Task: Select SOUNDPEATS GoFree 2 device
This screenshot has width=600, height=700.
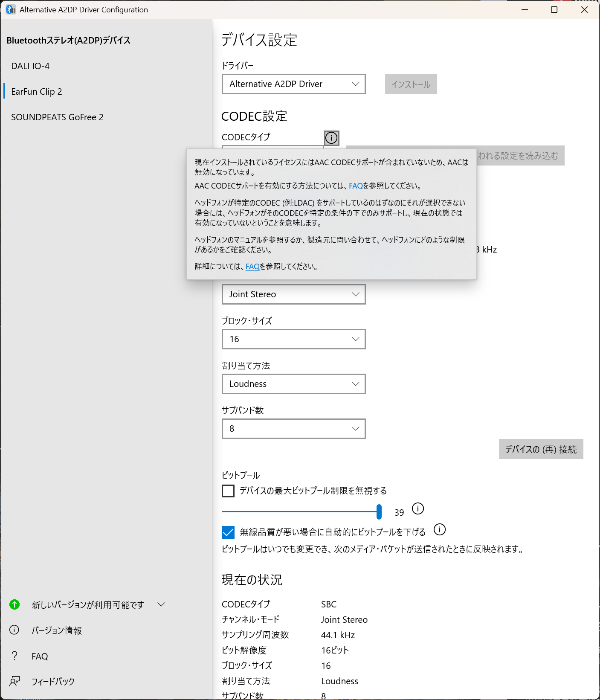Action: [x=107, y=117]
